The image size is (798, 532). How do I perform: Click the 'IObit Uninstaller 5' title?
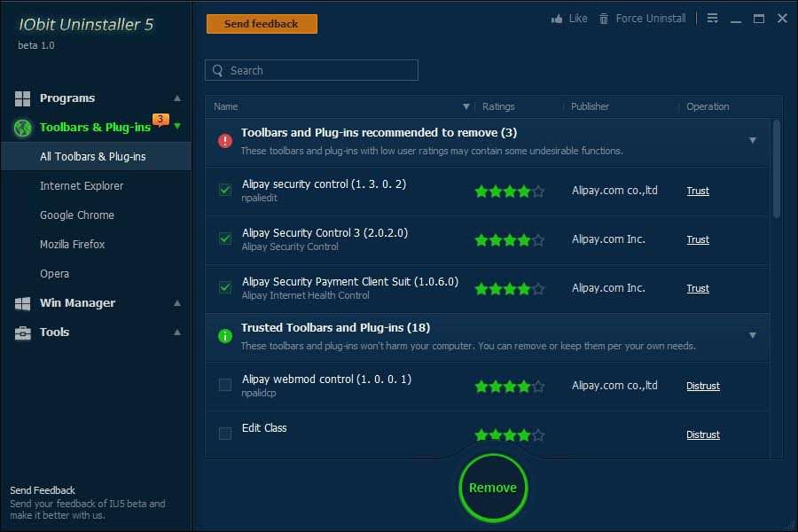[x=86, y=25]
